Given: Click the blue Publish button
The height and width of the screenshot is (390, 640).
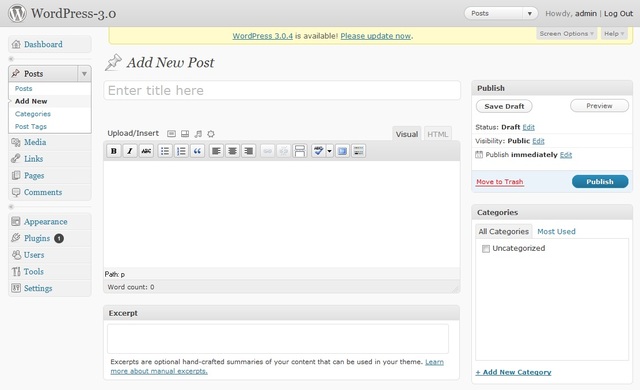Looking at the screenshot, I should point(600,182).
